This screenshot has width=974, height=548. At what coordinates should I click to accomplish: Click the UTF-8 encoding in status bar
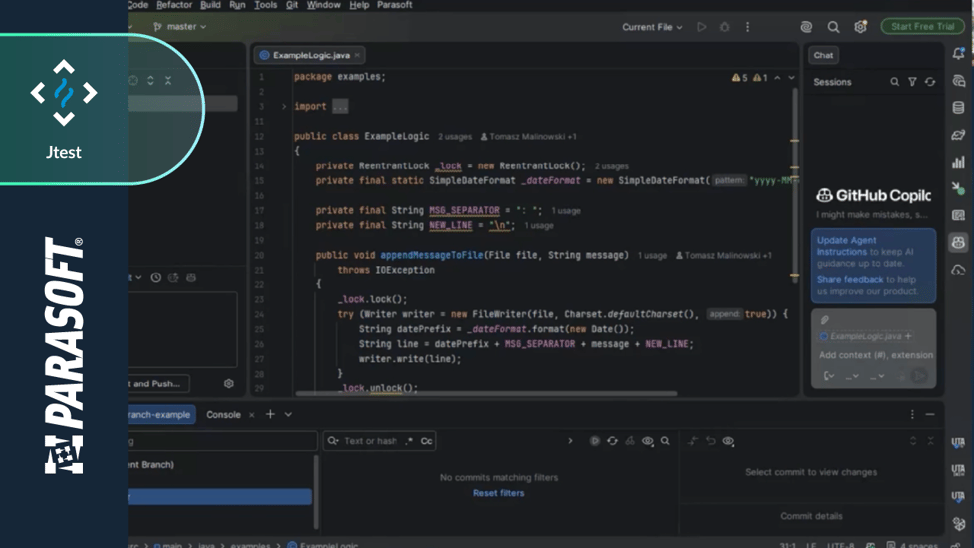(840, 545)
